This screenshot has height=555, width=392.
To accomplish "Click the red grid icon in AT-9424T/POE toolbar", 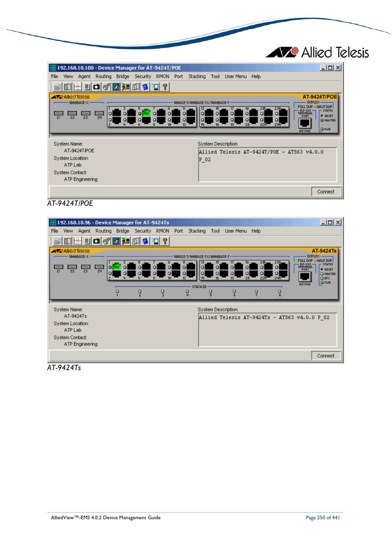I will click(77, 87).
